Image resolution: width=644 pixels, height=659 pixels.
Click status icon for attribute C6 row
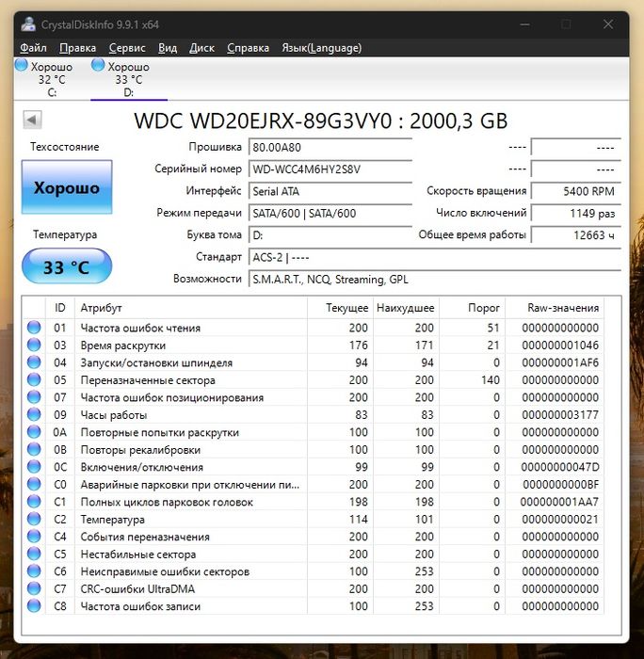tap(34, 571)
